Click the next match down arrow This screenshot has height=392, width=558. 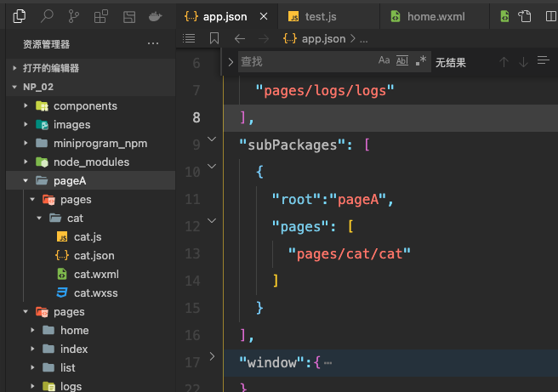pos(523,62)
